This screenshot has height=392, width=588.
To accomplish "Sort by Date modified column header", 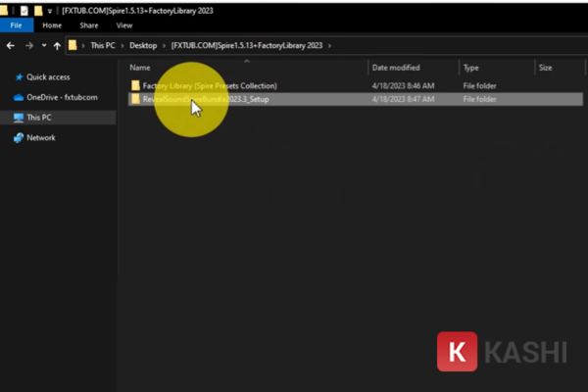I will 395,68.
